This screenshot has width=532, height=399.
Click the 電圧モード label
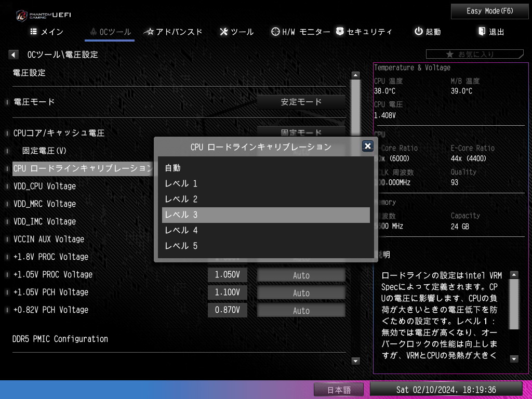pyautogui.click(x=34, y=102)
